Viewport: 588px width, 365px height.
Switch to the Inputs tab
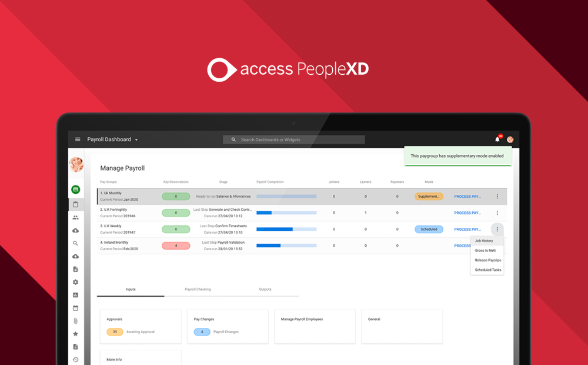131,290
